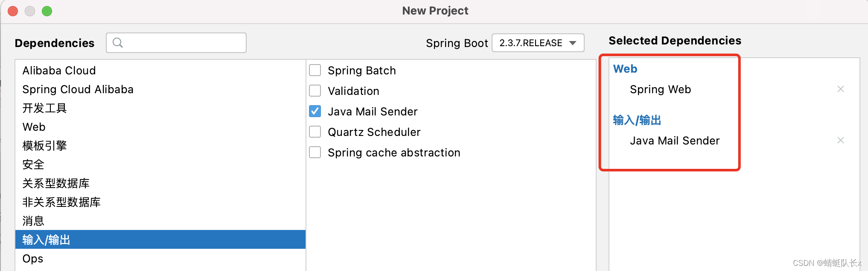The height and width of the screenshot is (271, 868).
Task: Remove Spring Web from selected dependencies
Action: [840, 89]
